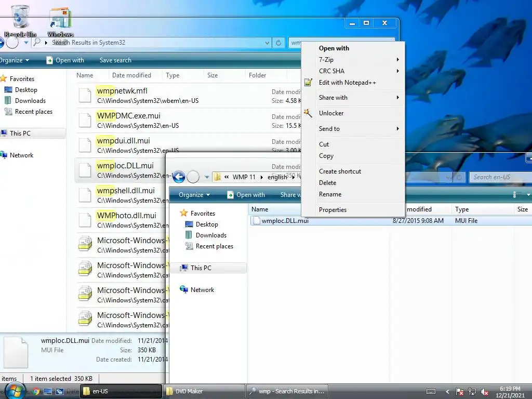
Task: Sort by Date modified in search window
Action: 135,75
